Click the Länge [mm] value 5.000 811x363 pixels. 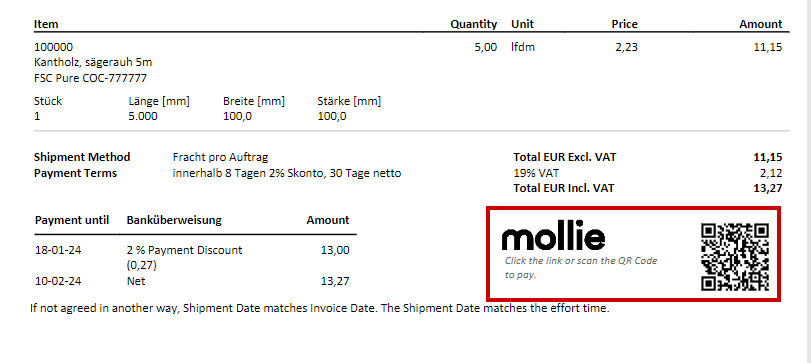tap(143, 116)
